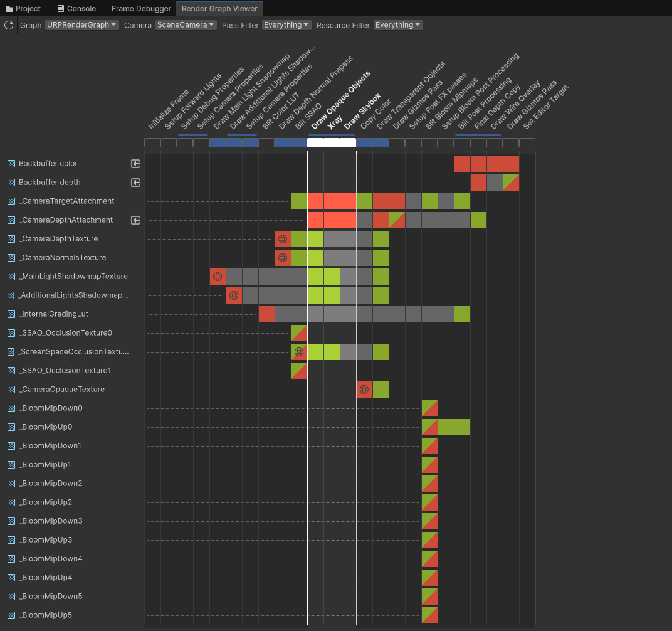Click texture icon beside _SSAO_OcclusionTexture1
The height and width of the screenshot is (631, 672).
[11, 371]
